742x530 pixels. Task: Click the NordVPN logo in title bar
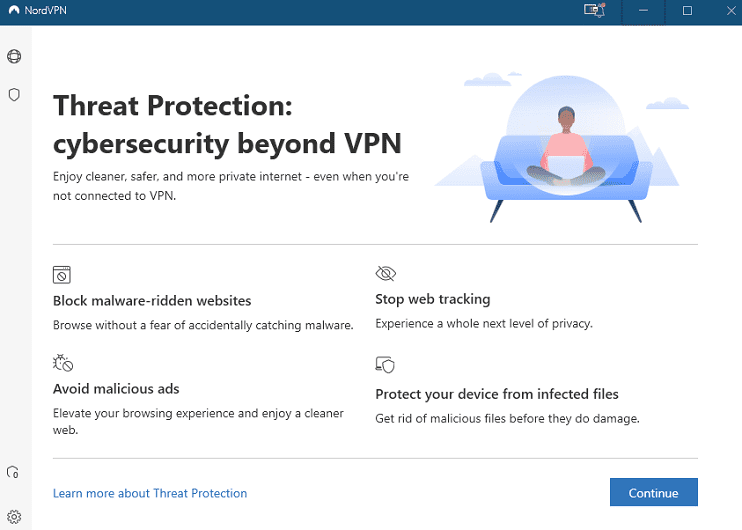click(x=12, y=11)
